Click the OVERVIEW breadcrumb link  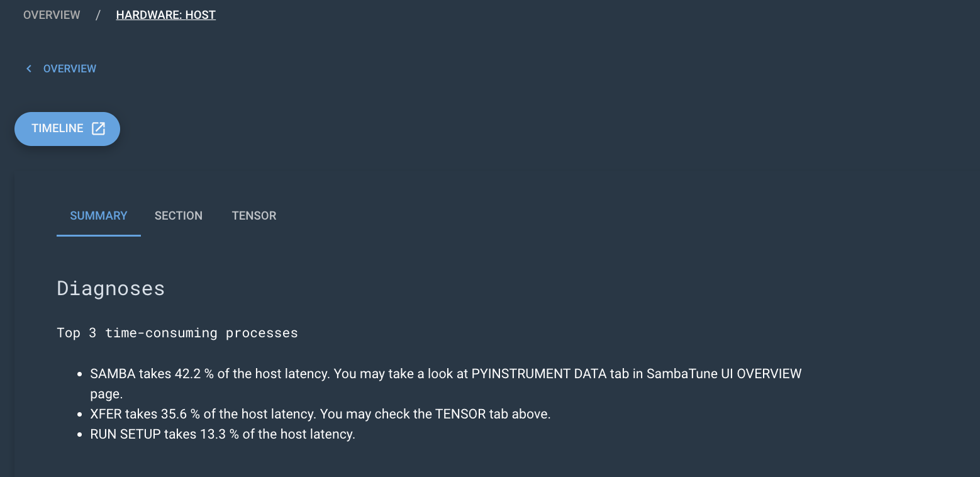[x=52, y=14]
